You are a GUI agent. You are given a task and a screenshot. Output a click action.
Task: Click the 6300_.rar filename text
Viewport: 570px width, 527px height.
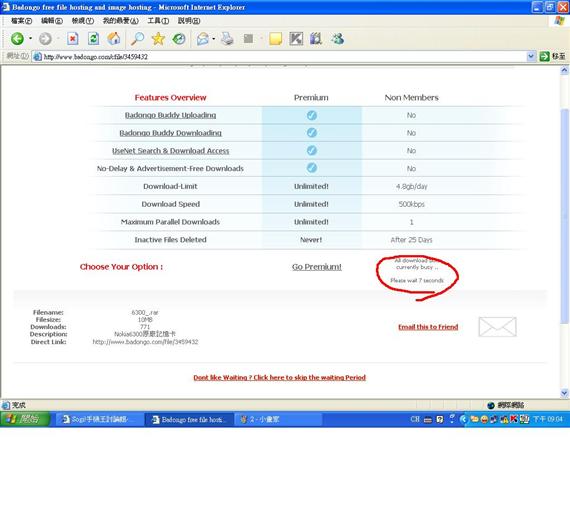click(x=145, y=313)
